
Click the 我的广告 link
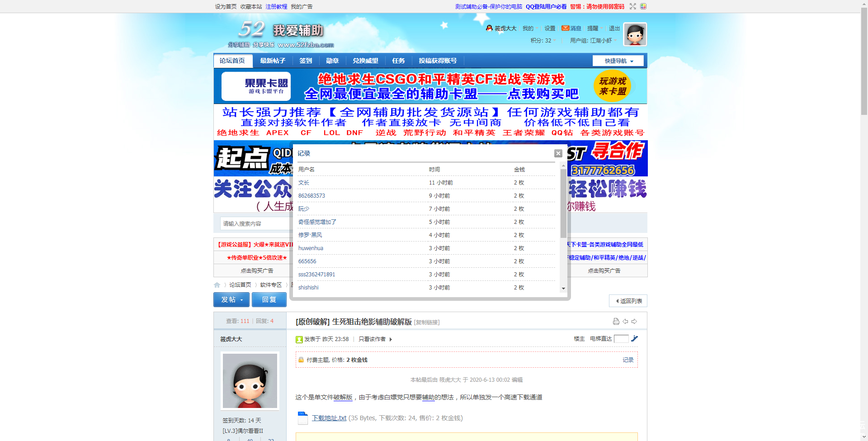pyautogui.click(x=302, y=6)
